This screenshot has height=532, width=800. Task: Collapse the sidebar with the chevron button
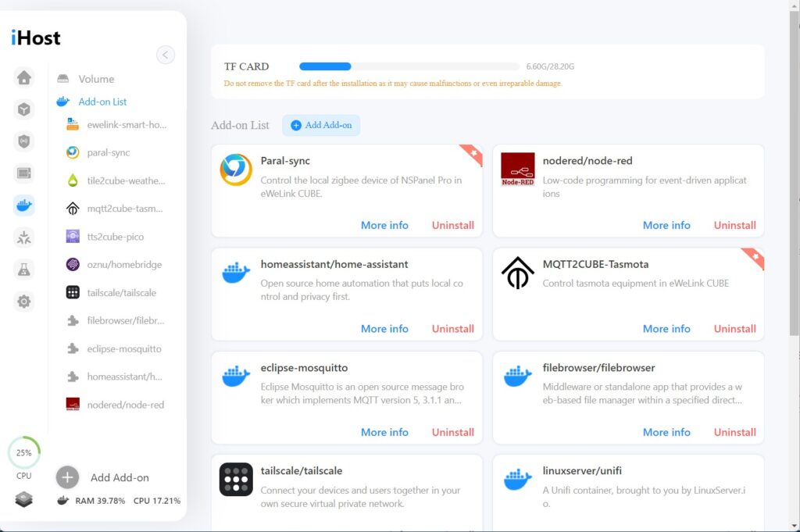[166, 55]
